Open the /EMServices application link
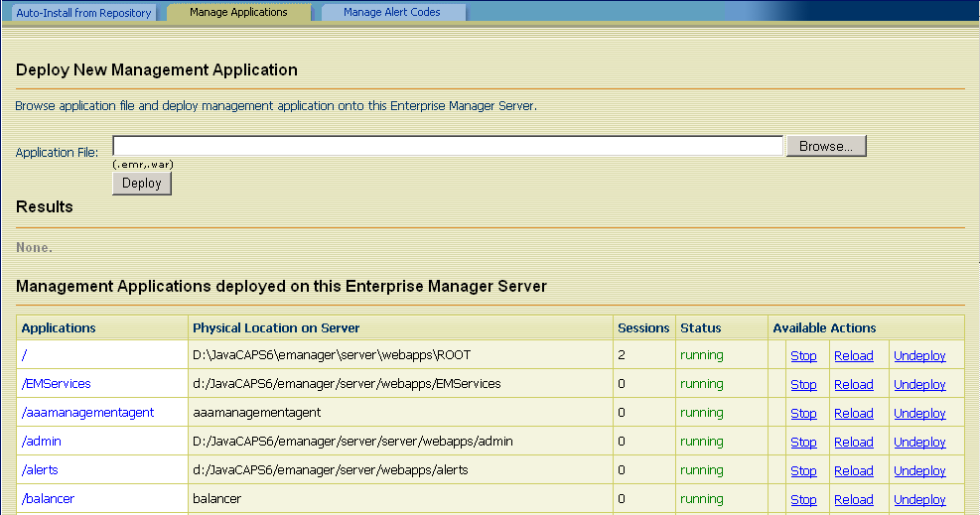 click(57, 384)
